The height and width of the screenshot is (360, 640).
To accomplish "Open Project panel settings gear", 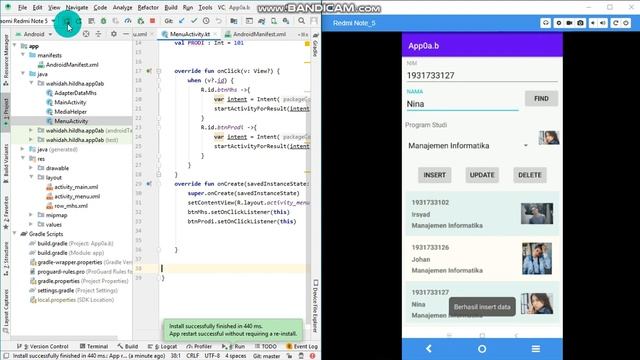I will point(113,34).
